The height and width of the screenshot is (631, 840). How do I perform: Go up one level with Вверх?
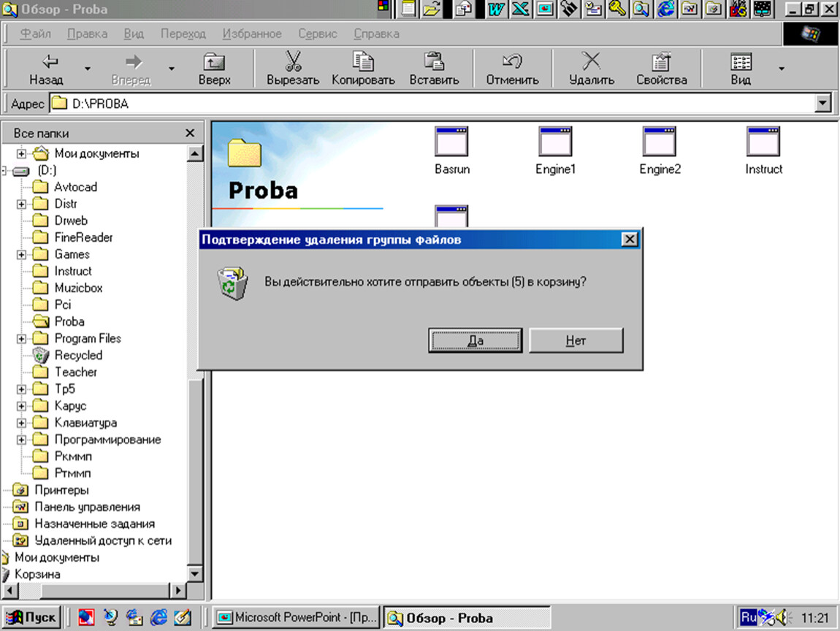tap(214, 69)
